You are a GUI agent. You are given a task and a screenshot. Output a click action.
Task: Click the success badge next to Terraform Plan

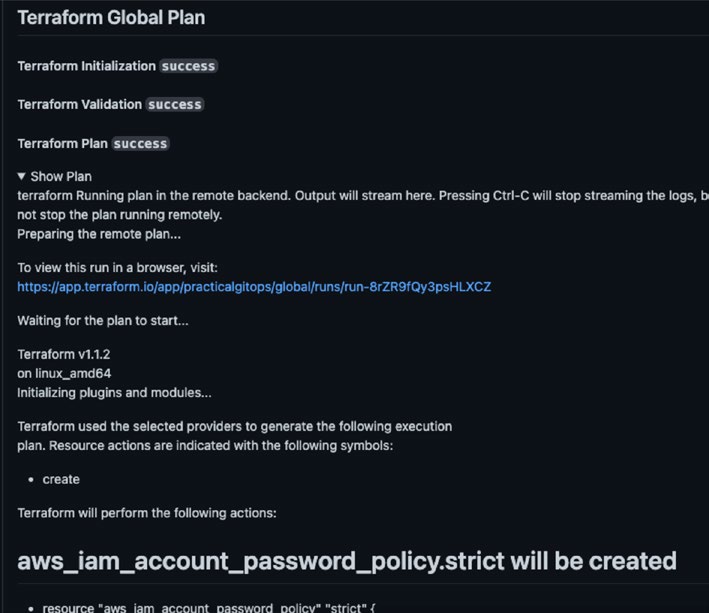(x=140, y=144)
